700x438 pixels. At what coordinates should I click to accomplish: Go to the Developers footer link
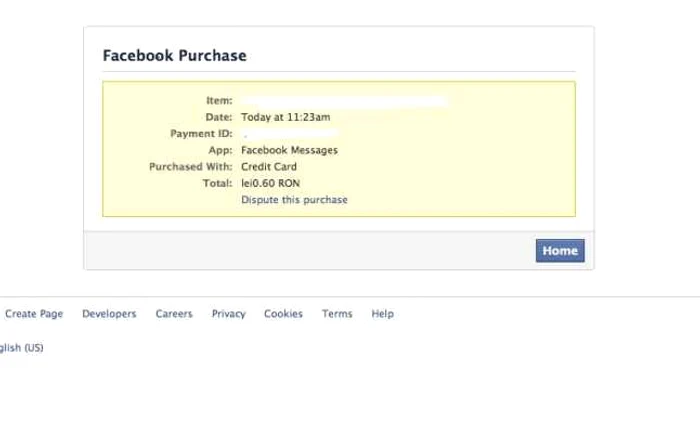(109, 314)
